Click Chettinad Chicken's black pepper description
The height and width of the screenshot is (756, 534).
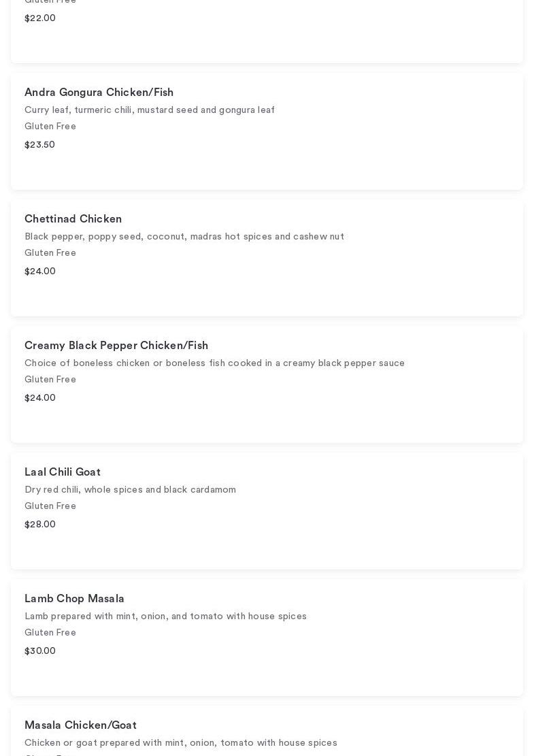pos(184,237)
